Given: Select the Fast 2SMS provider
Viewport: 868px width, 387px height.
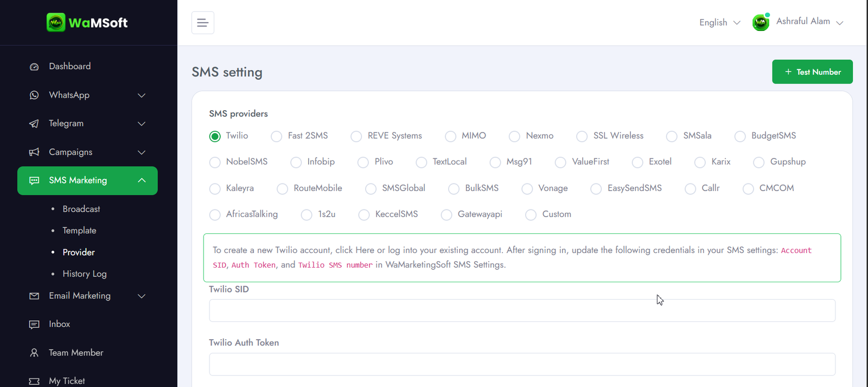Looking at the screenshot, I should 277,136.
